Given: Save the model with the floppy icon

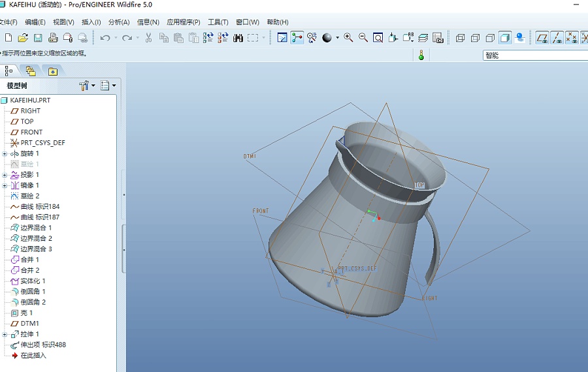Looking at the screenshot, I should tap(38, 38).
